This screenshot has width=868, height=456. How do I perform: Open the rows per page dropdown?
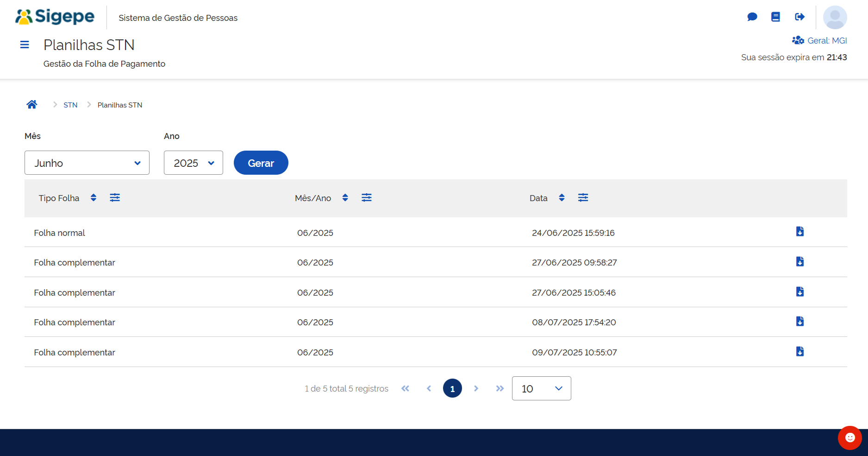541,389
